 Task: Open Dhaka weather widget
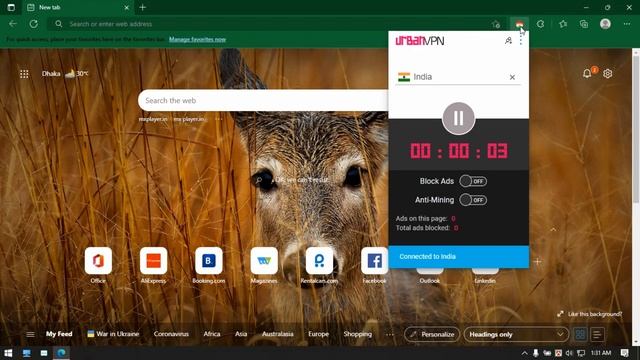tap(65, 73)
